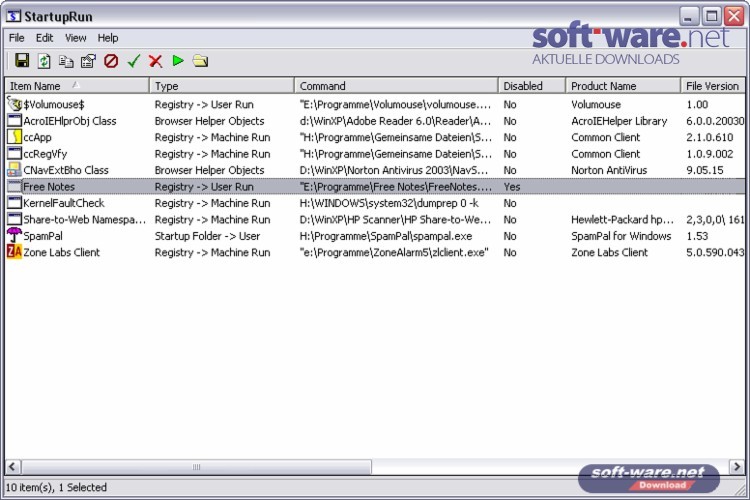
Task: Select the Free Notes entry name
Action: pos(49,187)
